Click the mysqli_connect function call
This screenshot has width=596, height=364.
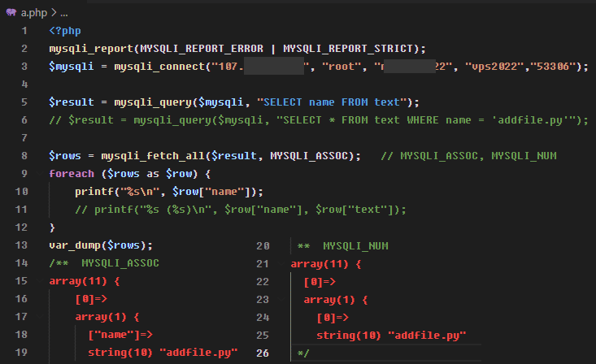coord(159,67)
